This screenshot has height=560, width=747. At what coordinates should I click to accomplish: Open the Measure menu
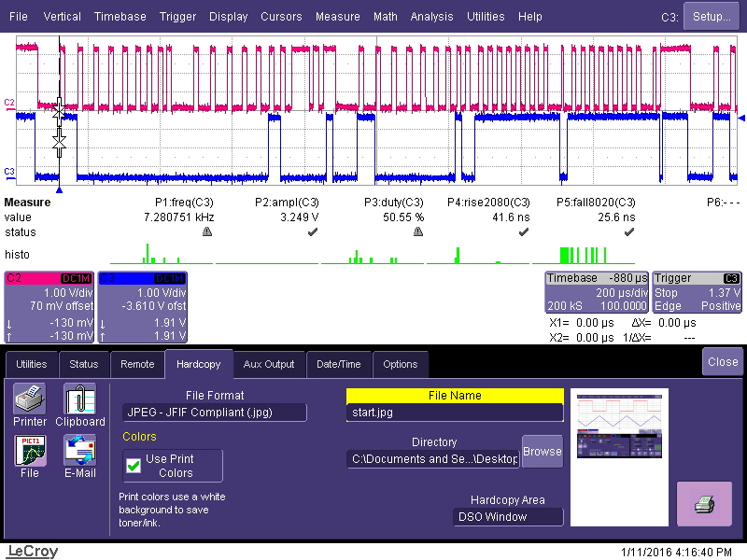pos(338,17)
